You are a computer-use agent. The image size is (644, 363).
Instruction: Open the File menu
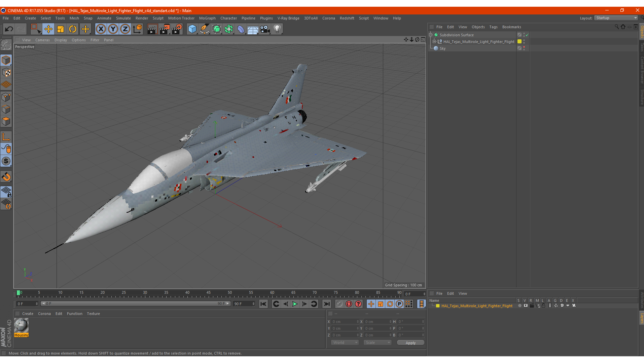[6, 18]
